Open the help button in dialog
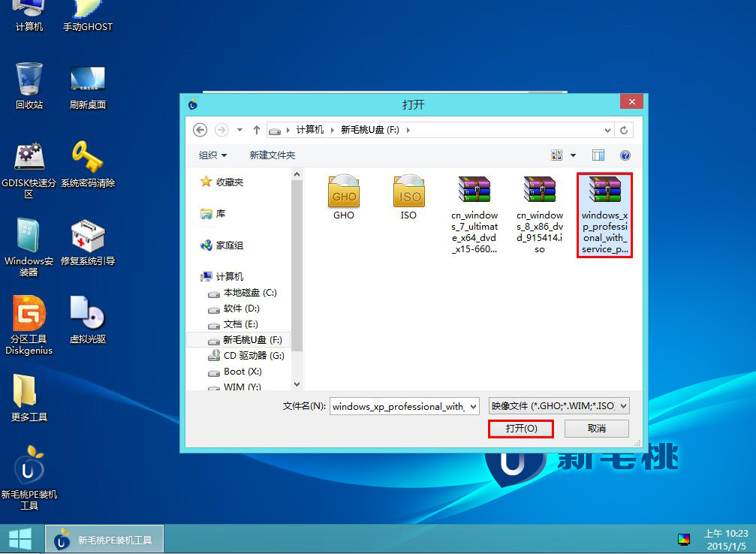The image size is (756, 554). [x=625, y=155]
